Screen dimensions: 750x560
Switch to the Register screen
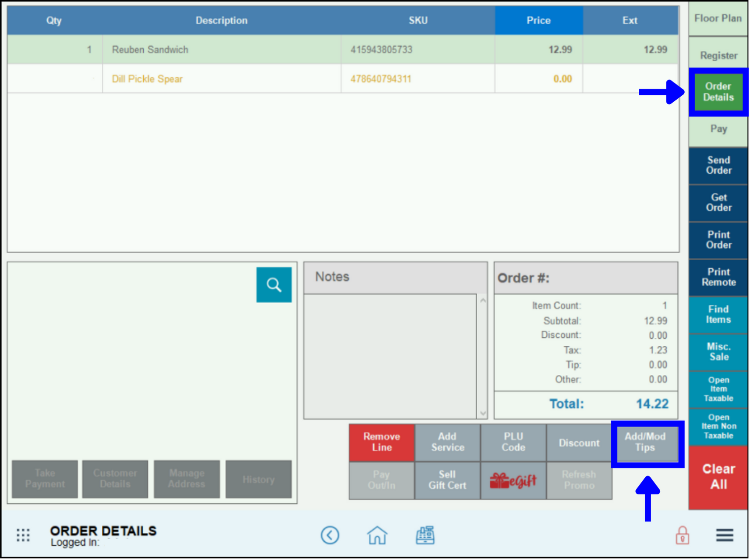click(x=717, y=55)
